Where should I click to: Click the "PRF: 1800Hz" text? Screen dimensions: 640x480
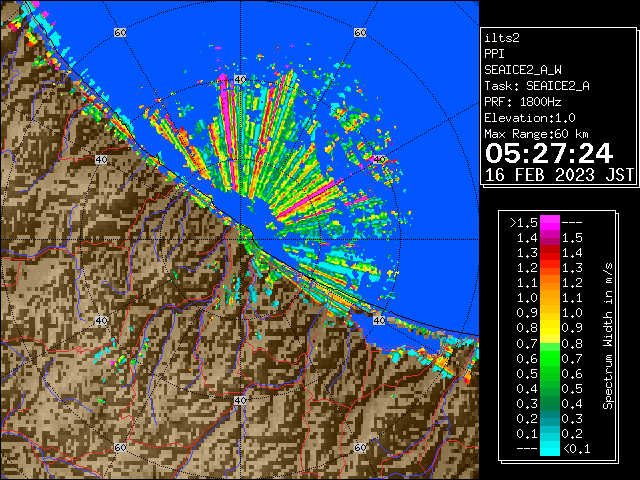click(523, 102)
